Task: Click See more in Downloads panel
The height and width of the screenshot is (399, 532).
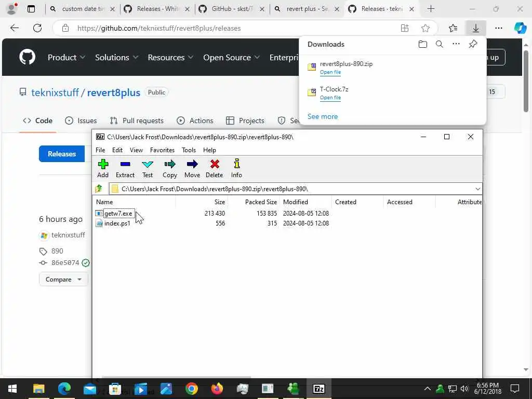Action: tap(322, 116)
